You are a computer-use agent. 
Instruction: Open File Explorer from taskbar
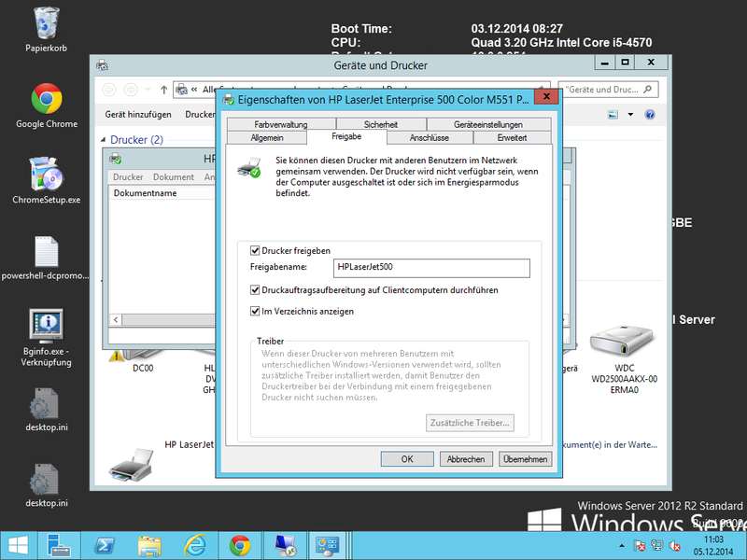(149, 546)
